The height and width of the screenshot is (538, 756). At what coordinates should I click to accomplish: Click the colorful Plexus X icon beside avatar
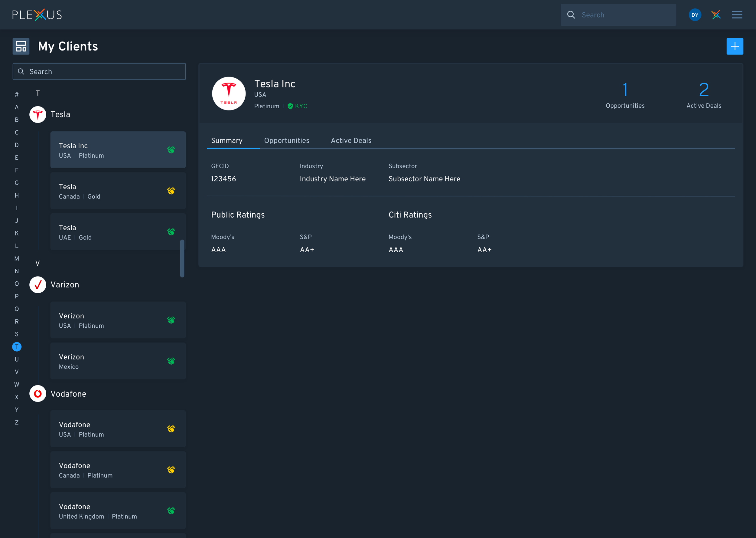tap(715, 15)
